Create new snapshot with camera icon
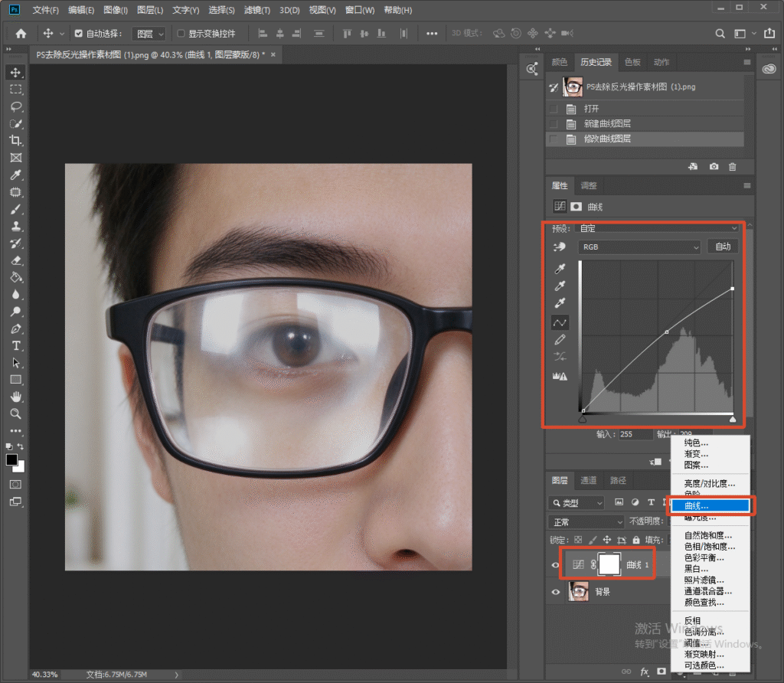The width and height of the screenshot is (784, 683). pyautogui.click(x=714, y=166)
